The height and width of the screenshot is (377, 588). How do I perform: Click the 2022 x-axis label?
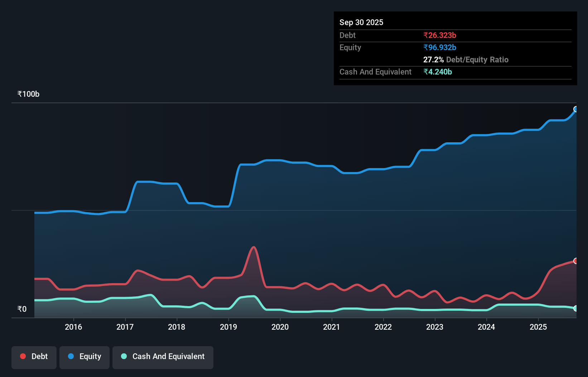click(383, 327)
